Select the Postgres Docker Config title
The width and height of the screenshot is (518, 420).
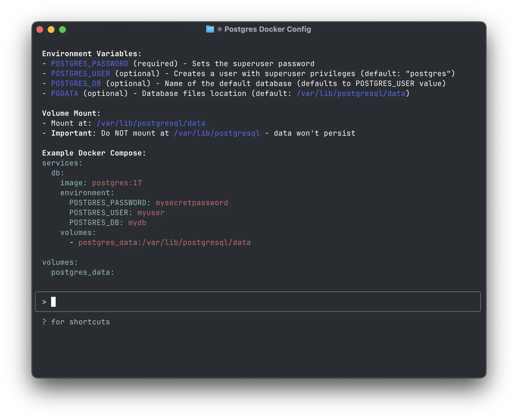pyautogui.click(x=267, y=29)
